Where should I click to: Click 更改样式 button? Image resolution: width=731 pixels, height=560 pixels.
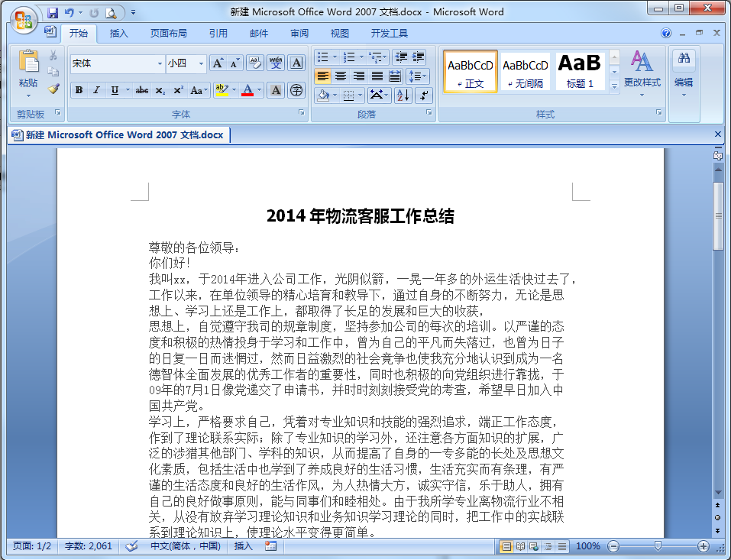[642, 73]
